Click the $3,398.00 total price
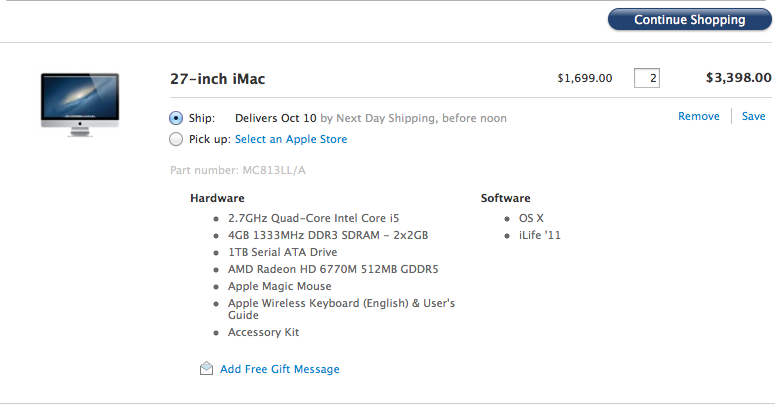This screenshot has width=775, height=404. pyautogui.click(x=738, y=77)
